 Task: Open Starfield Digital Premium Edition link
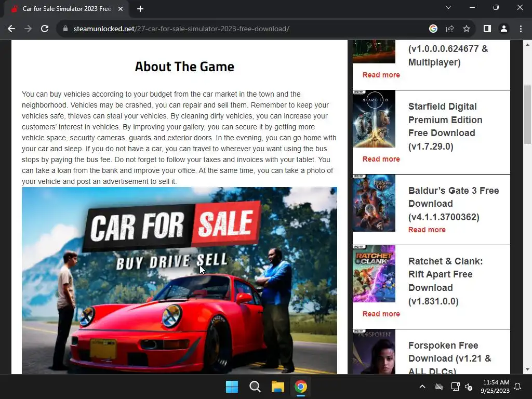tap(445, 127)
